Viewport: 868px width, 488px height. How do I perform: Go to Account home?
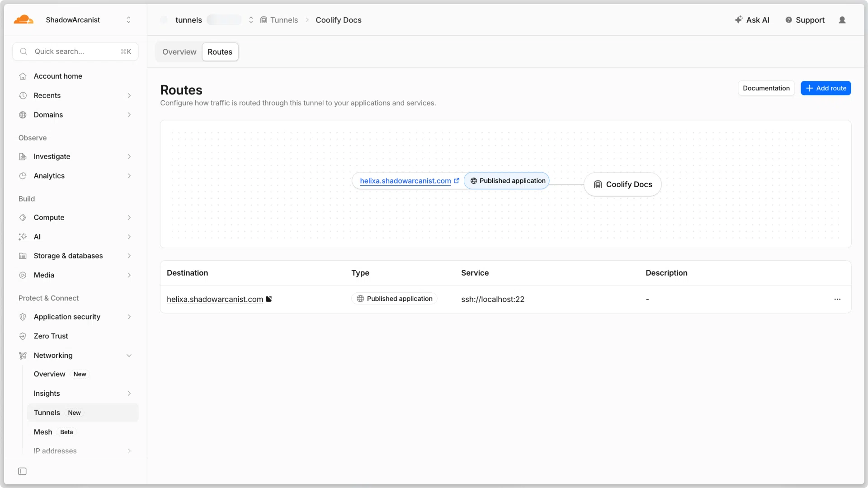[x=76, y=76]
